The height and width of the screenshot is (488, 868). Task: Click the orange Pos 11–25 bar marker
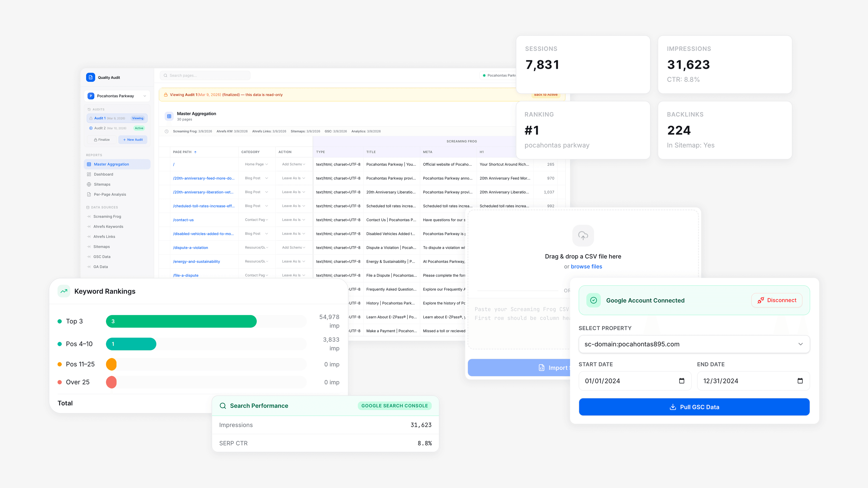111,364
